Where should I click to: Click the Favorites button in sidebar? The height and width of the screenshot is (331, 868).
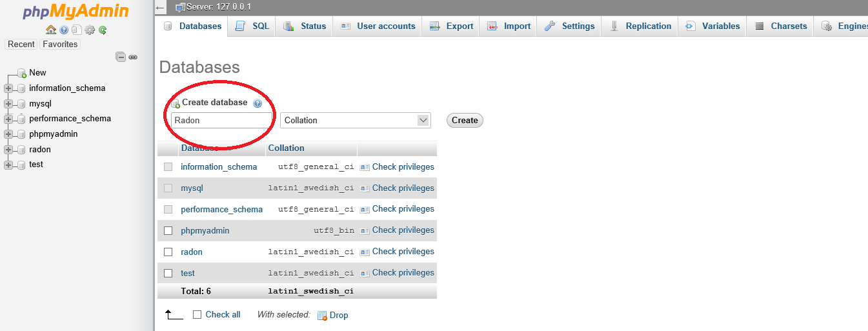click(60, 45)
